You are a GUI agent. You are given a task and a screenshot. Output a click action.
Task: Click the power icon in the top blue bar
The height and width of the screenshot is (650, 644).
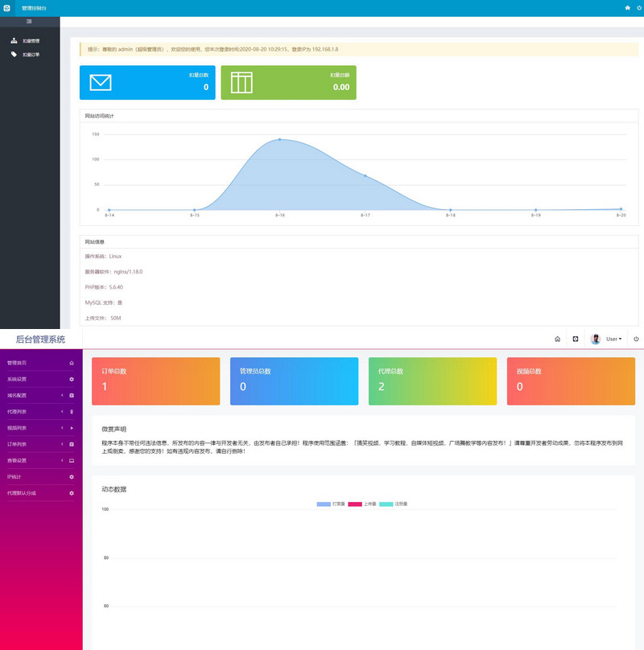tap(639, 8)
